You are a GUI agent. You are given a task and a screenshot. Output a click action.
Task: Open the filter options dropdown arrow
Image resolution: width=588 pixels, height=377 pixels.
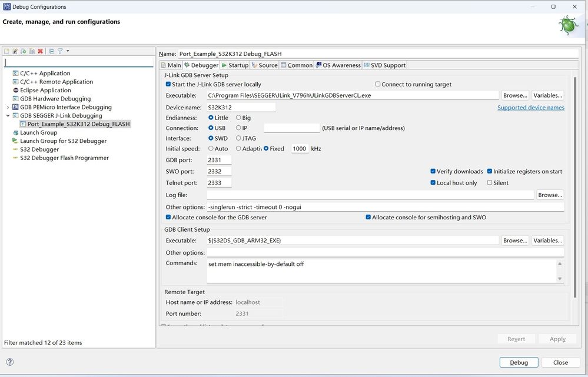[x=68, y=51]
